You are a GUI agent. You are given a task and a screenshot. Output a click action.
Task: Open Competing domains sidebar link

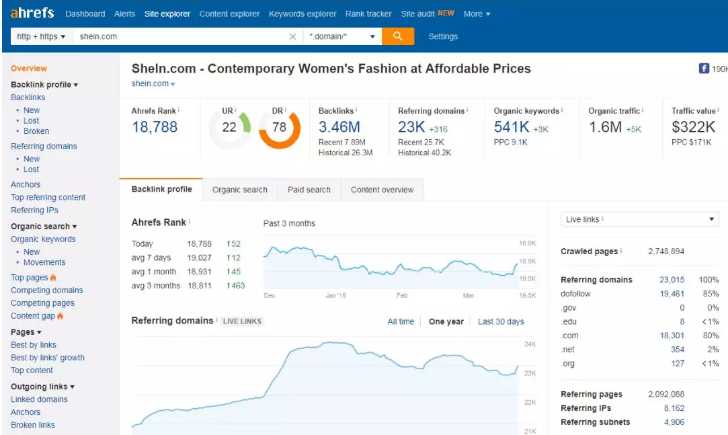click(47, 290)
